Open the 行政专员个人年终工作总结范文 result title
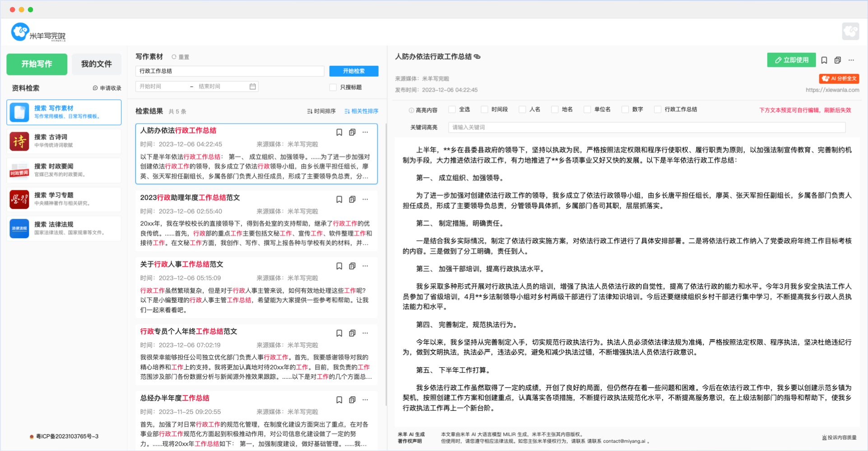The image size is (868, 451). (189, 331)
